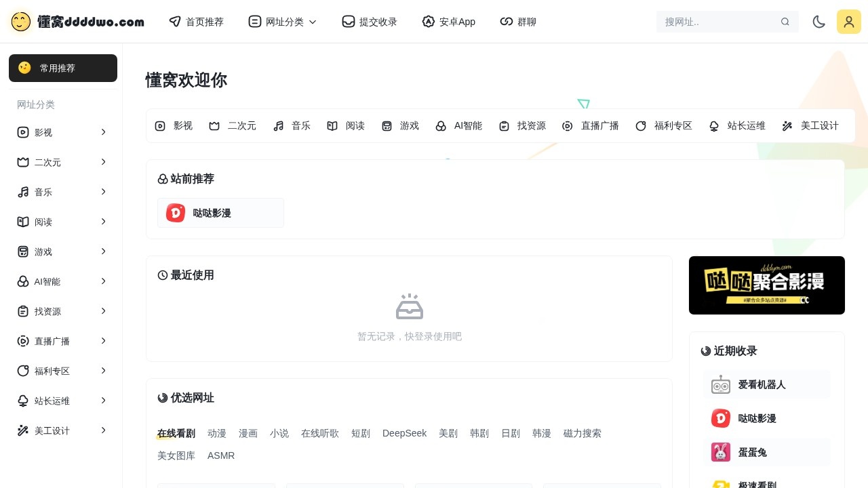
Task: Jump to 二次元 in category bar
Action: [233, 125]
